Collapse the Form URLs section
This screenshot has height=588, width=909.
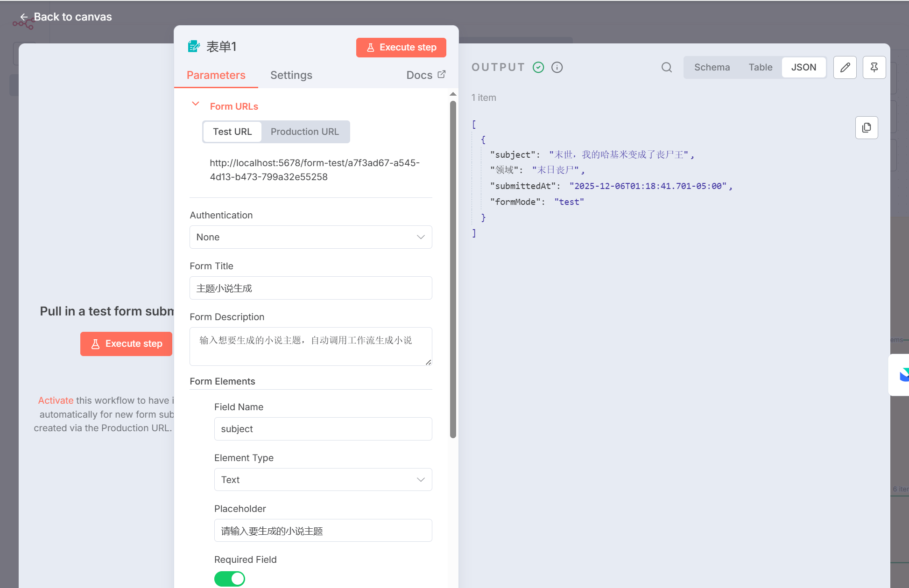tap(196, 104)
